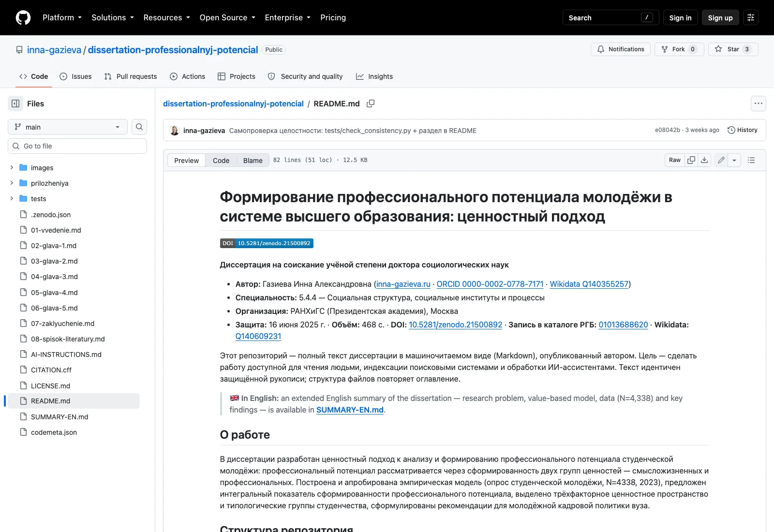Collapse the Files side panel icon
Screen dimensions: 774x532
[x=15, y=103]
